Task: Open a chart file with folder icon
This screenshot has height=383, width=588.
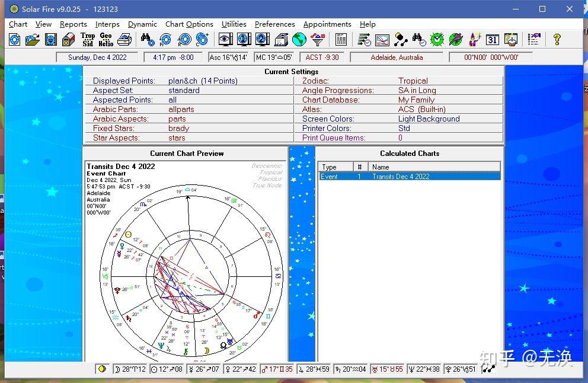Action: coord(33,39)
